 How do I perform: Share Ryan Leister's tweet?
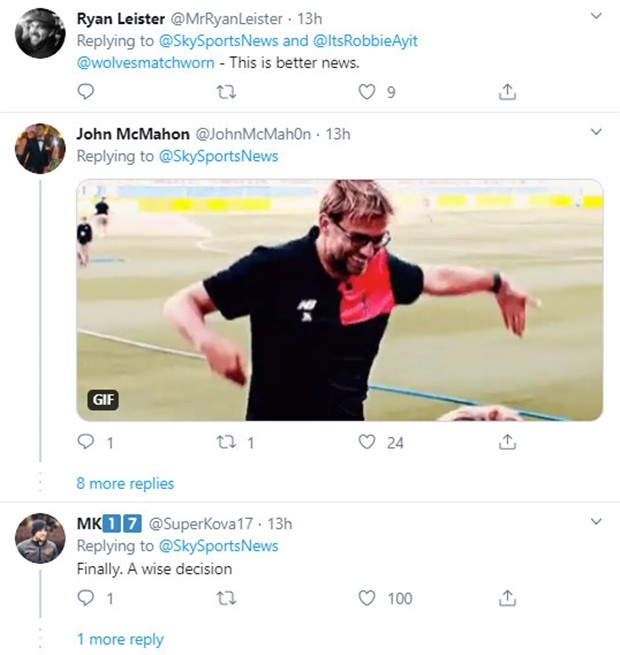click(x=507, y=92)
